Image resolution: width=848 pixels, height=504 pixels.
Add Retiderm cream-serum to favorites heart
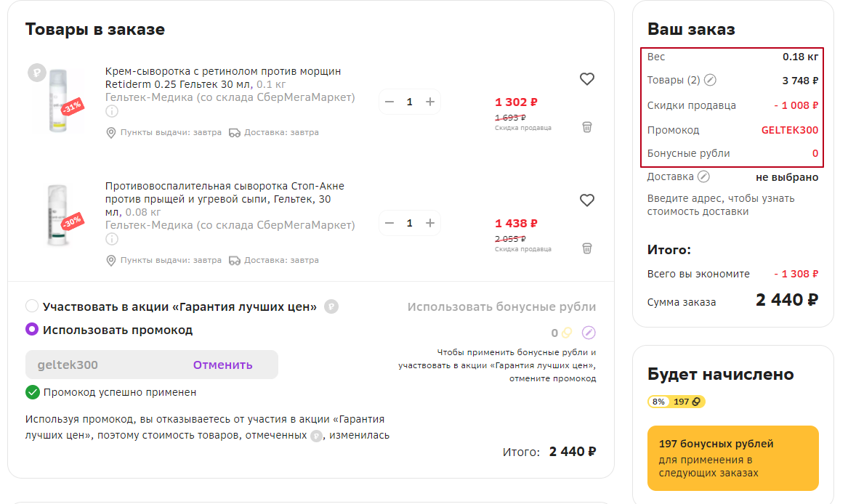tap(587, 79)
